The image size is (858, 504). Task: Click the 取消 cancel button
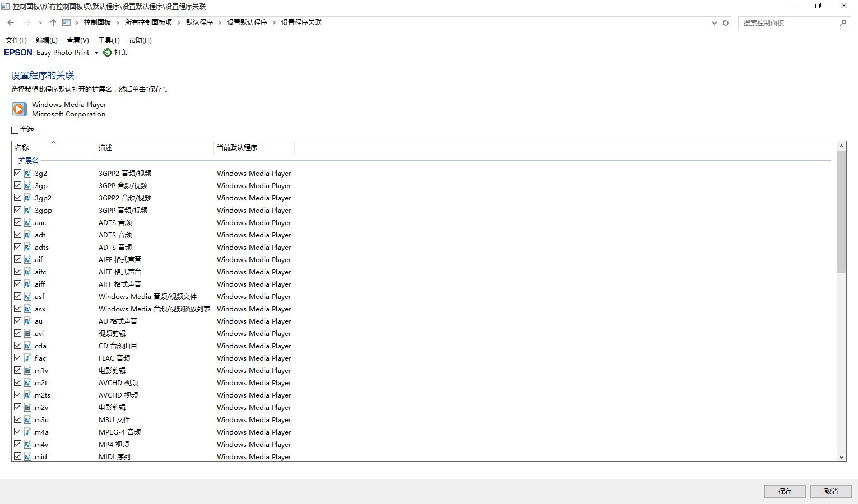click(x=831, y=491)
